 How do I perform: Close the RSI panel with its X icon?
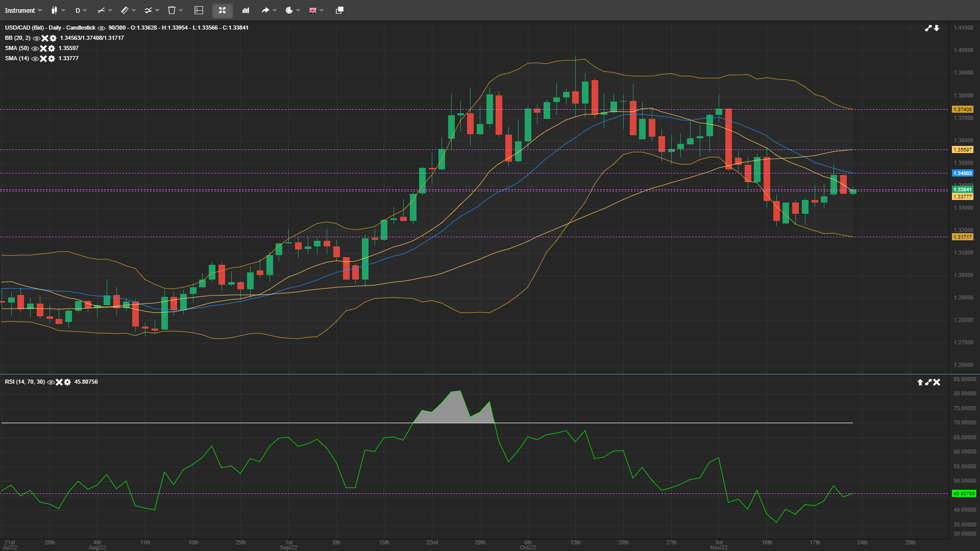coord(938,382)
